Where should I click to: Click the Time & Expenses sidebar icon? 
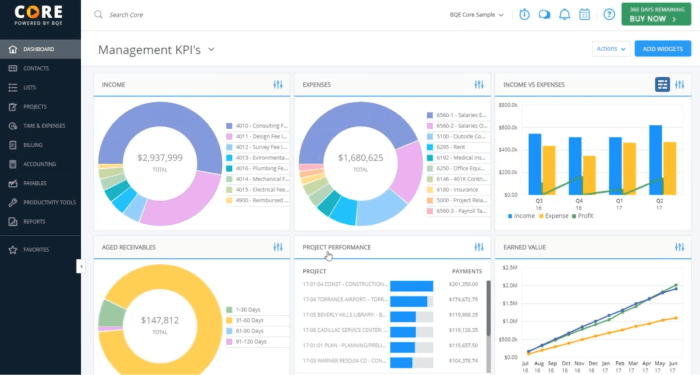(12, 126)
